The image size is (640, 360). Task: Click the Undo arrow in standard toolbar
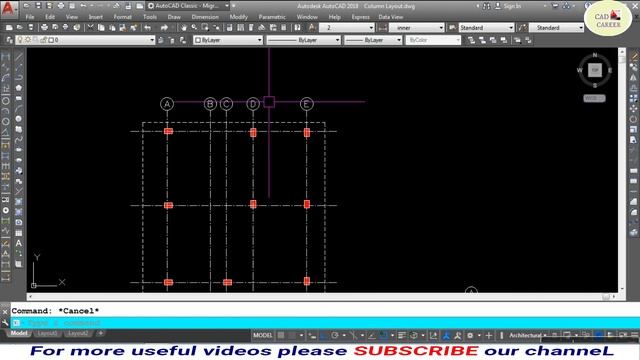[x=147, y=28]
